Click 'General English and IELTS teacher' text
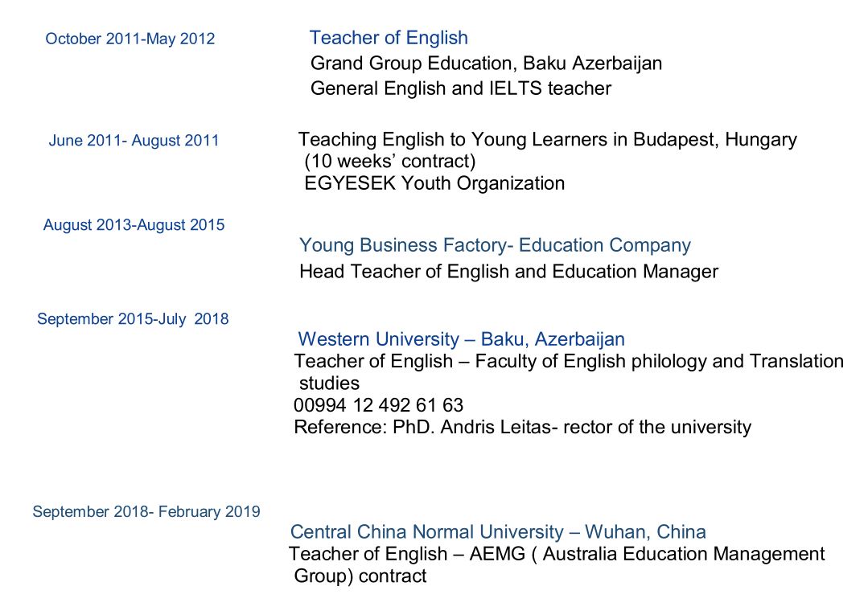Viewport: 868px width, 611px height. pyautogui.click(x=460, y=88)
